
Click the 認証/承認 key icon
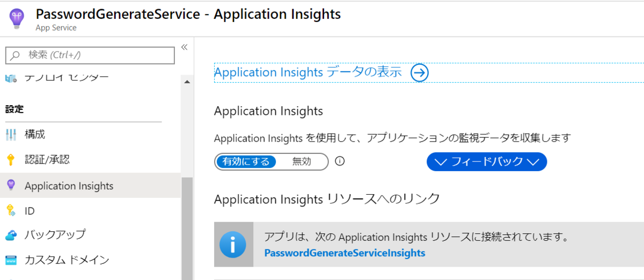point(11,160)
